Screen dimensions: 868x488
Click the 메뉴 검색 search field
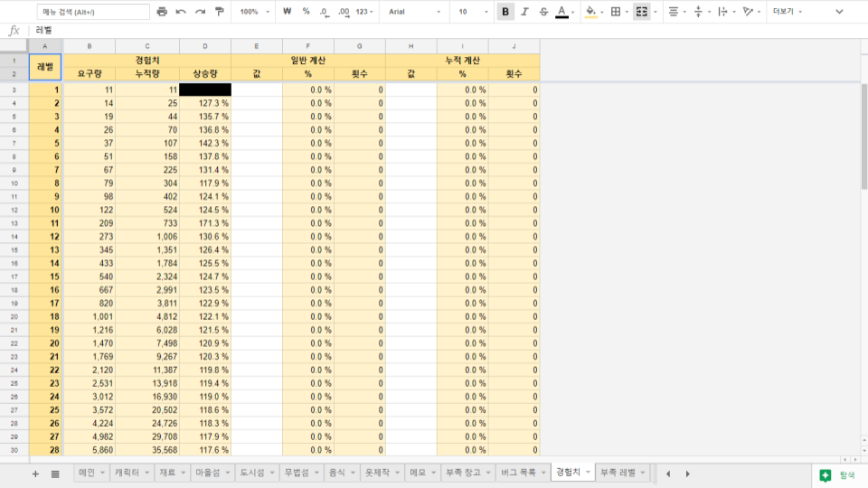click(93, 12)
